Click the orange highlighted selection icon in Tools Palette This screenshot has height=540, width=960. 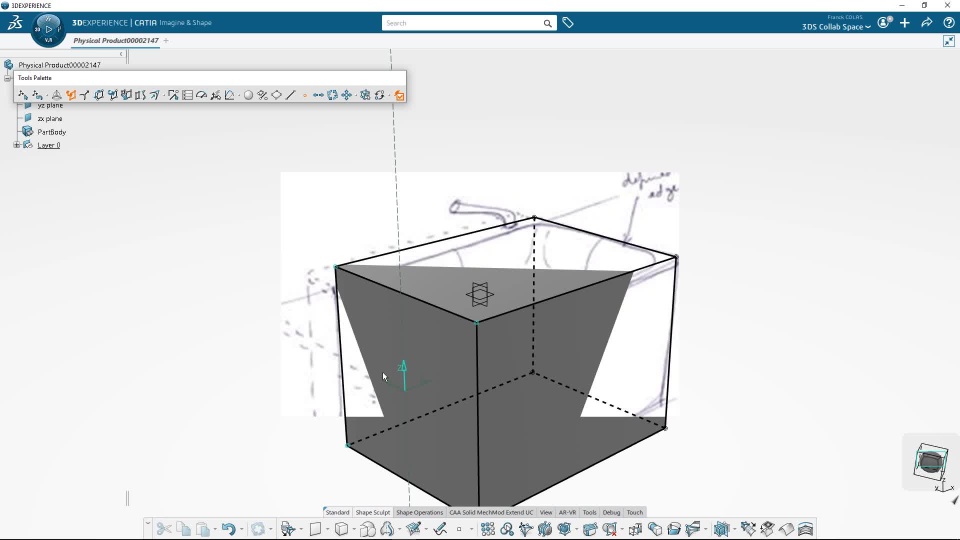pos(70,95)
